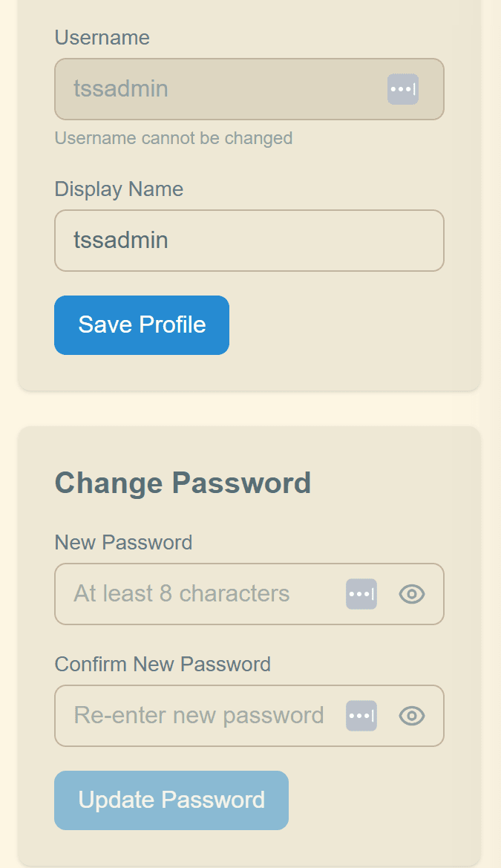Click the Display Name label
This screenshot has height=868, width=501.
pyautogui.click(x=118, y=189)
